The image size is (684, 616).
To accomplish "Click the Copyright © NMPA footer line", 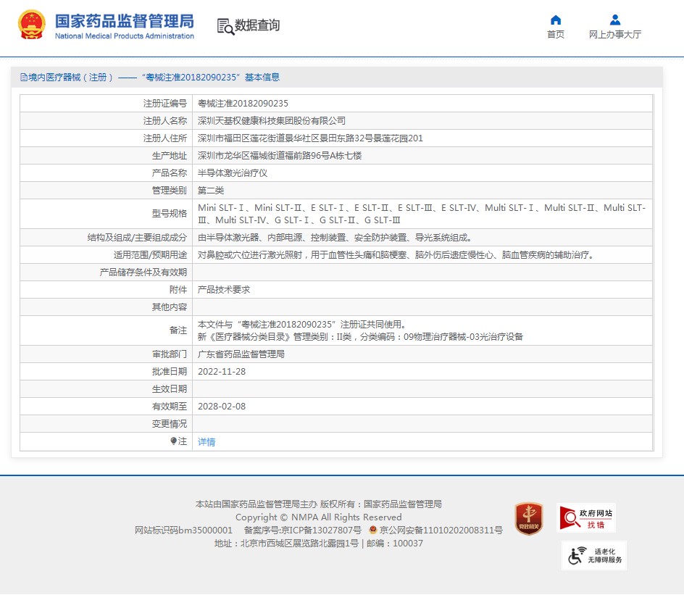I will click(x=318, y=517).
